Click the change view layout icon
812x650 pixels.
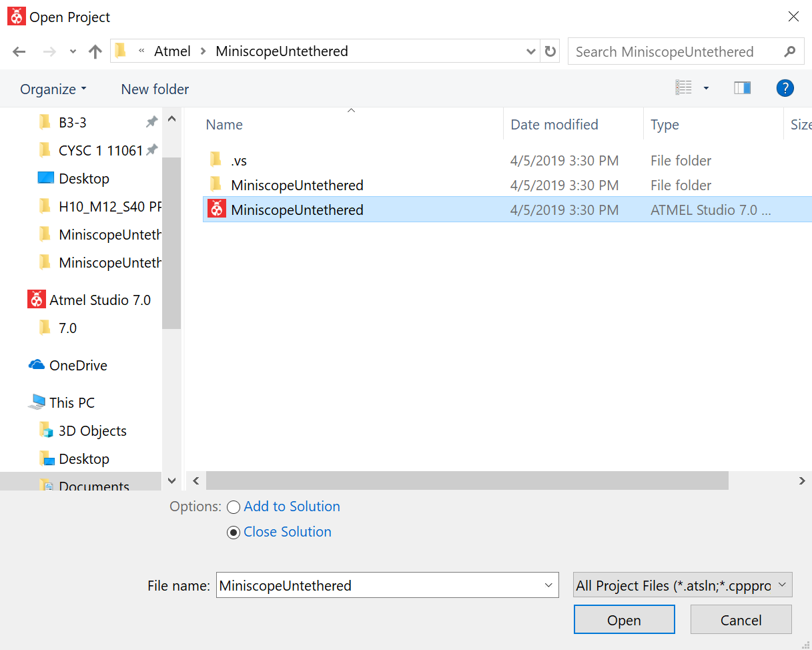click(x=684, y=88)
